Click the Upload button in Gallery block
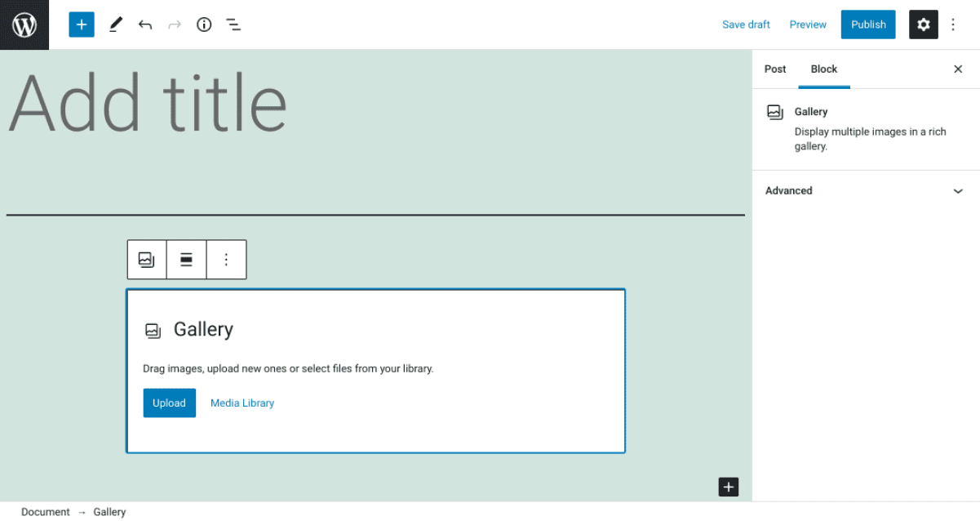Viewport: 980px width, 521px height. pyautogui.click(x=169, y=403)
